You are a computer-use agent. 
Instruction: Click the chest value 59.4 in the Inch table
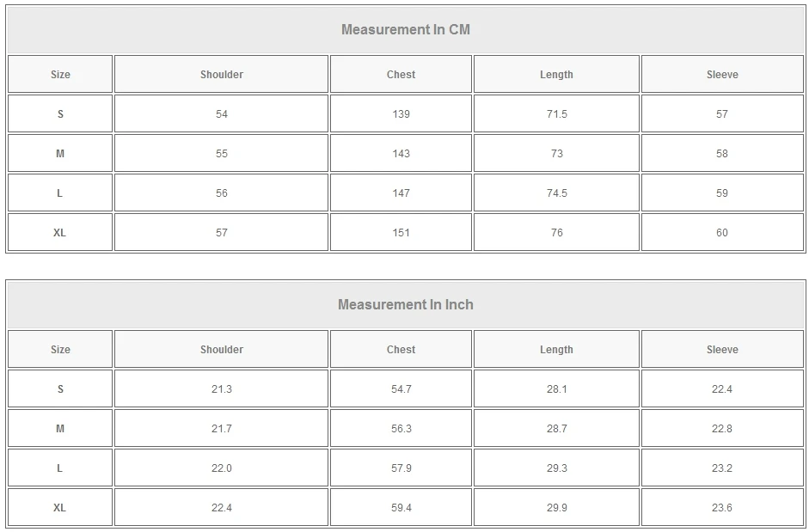tap(401, 508)
